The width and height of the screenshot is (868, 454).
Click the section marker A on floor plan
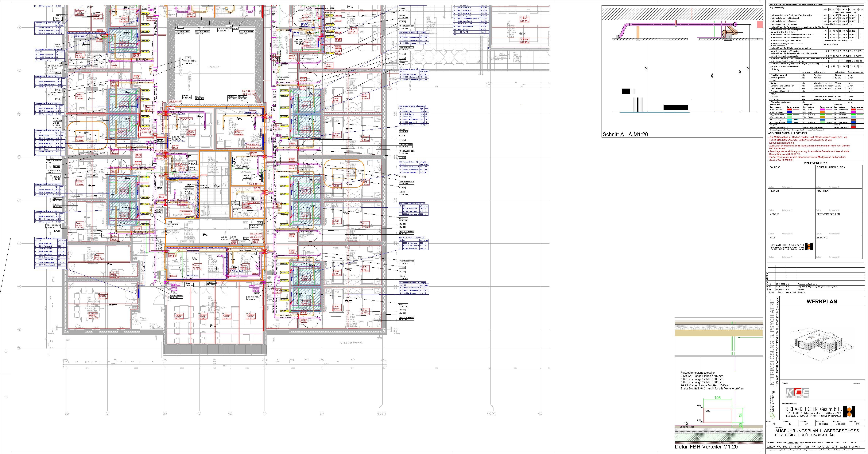(101, 231)
